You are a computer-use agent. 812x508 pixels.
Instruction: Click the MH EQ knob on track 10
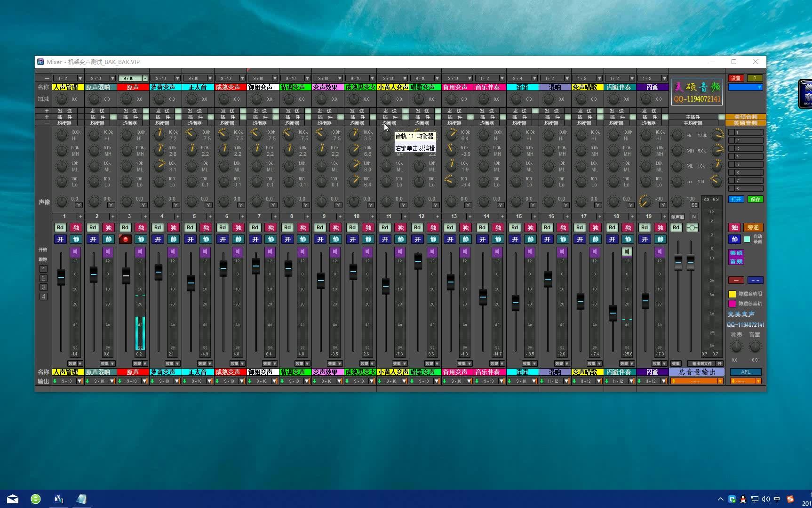click(x=354, y=151)
